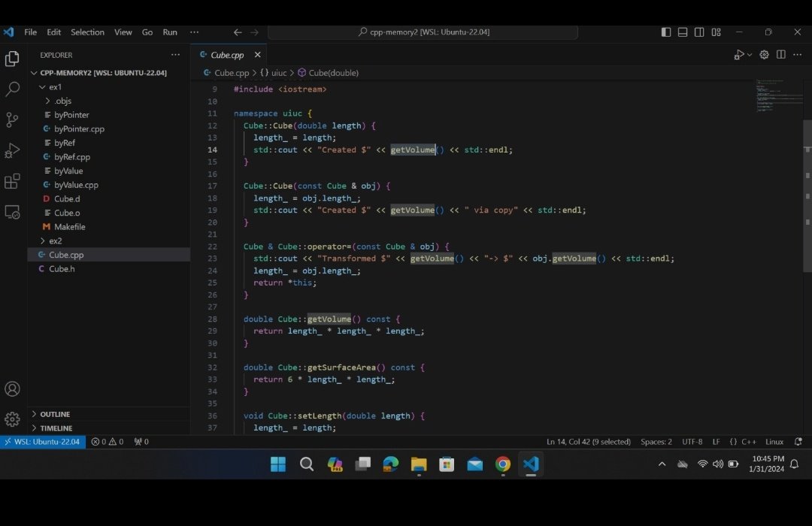Toggle the Secondary Side Bar layout icon

tap(699, 32)
